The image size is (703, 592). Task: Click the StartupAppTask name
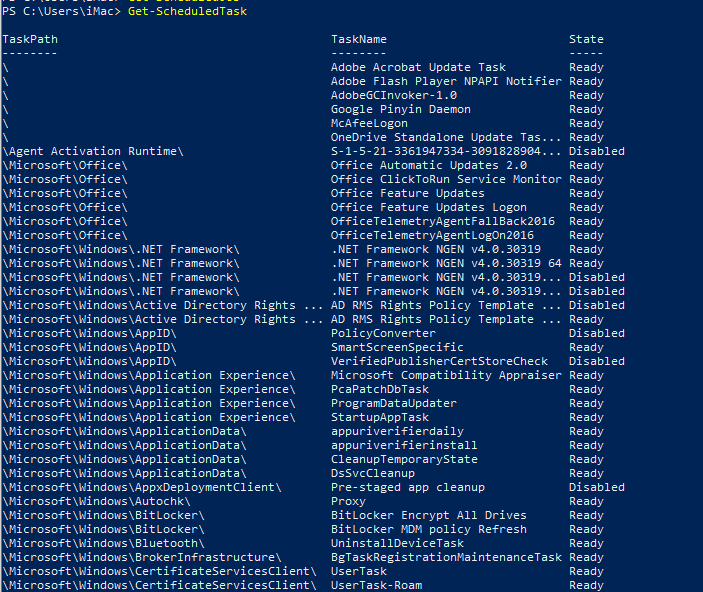click(x=380, y=417)
